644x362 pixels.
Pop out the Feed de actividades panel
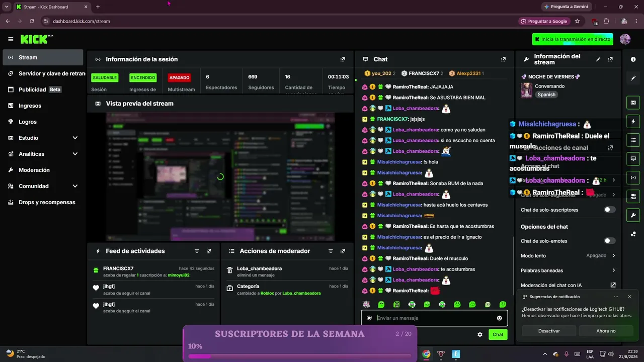coord(209,251)
